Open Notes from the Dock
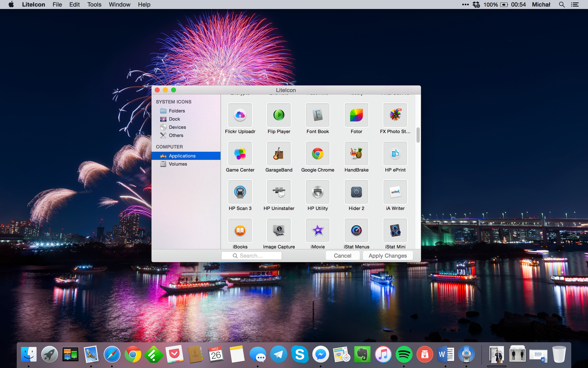The image size is (588, 368). pyautogui.click(x=237, y=355)
